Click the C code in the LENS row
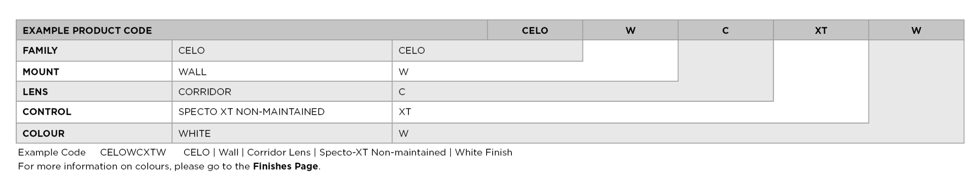The width and height of the screenshot is (980, 183). point(402,92)
